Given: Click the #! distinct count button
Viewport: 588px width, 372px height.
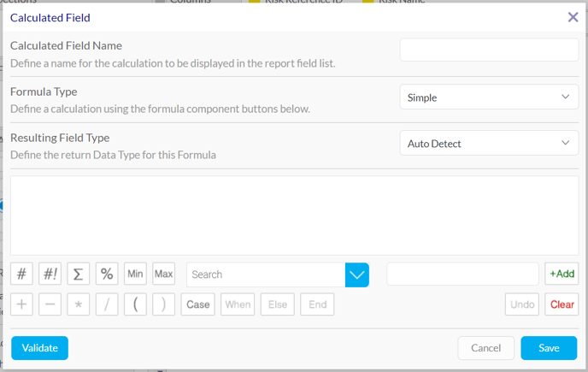Looking at the screenshot, I should click(x=50, y=274).
